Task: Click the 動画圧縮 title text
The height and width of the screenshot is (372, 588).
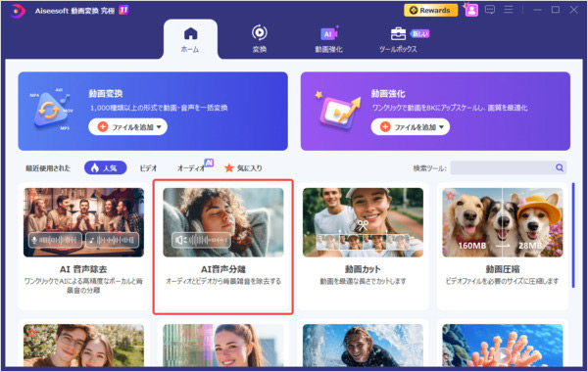Action: (x=503, y=269)
